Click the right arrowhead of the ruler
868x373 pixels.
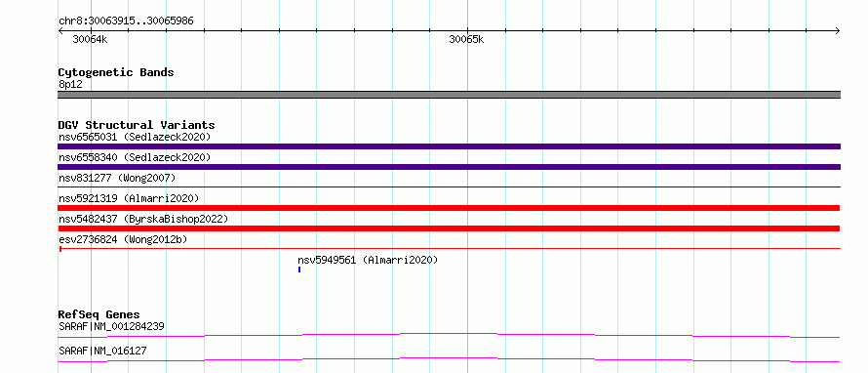pyautogui.click(x=838, y=30)
